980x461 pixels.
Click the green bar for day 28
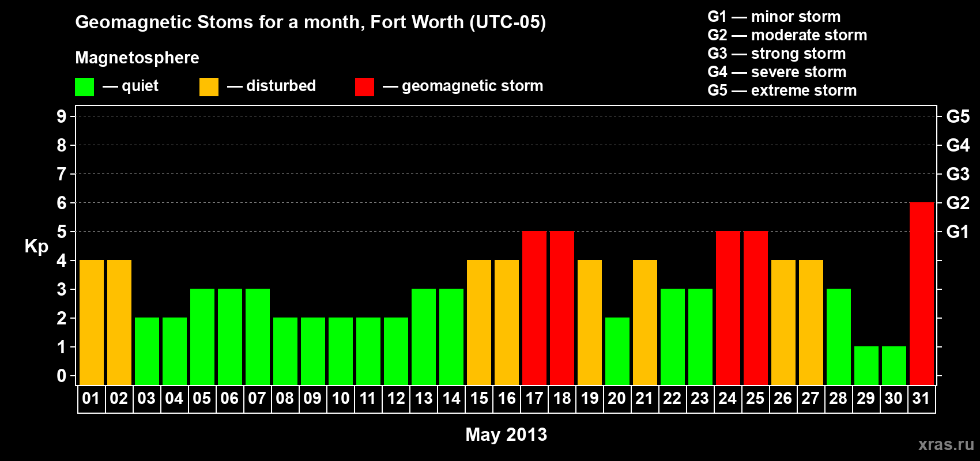(838, 337)
